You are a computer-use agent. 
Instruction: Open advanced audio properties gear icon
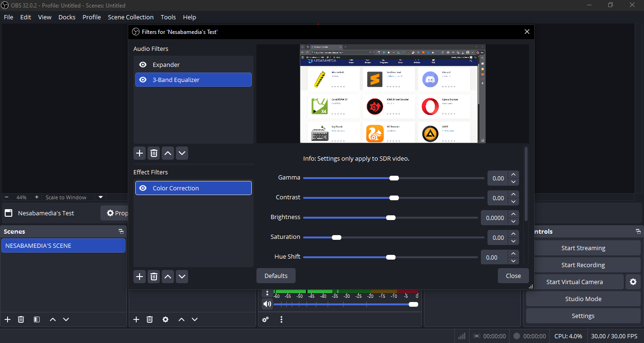click(265, 319)
